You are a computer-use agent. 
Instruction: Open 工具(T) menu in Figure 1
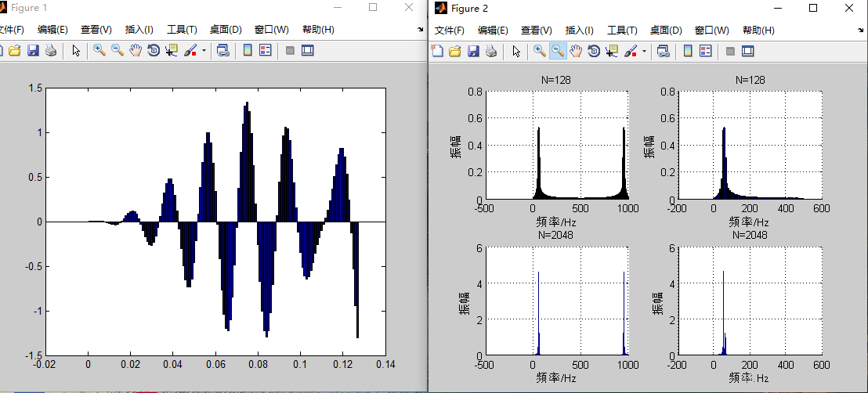(x=182, y=30)
